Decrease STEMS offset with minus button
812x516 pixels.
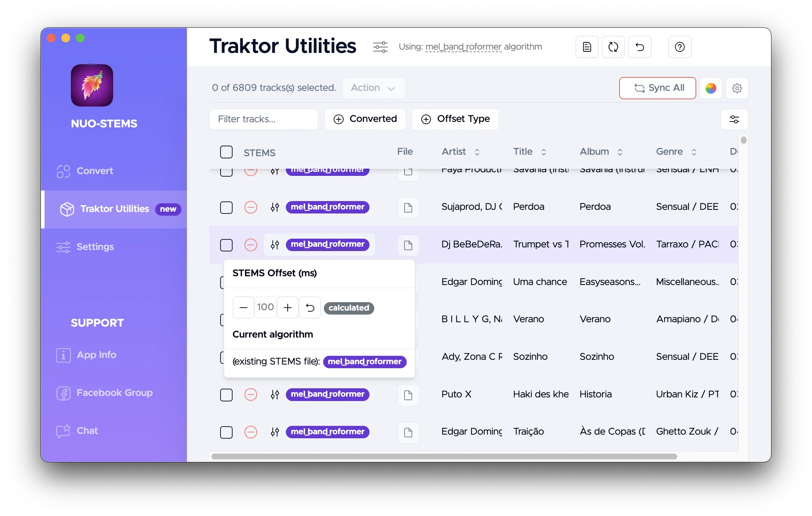tap(244, 308)
